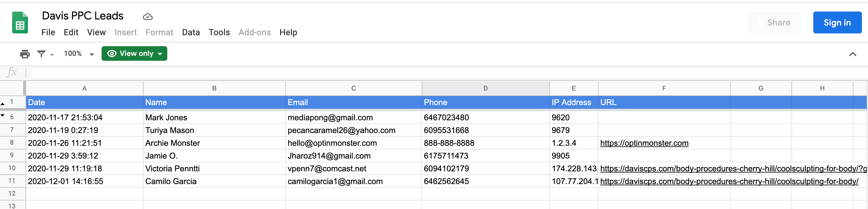Collapse the menus with the chevron arrow
Viewport: 868px width, 209px height.
[852, 54]
